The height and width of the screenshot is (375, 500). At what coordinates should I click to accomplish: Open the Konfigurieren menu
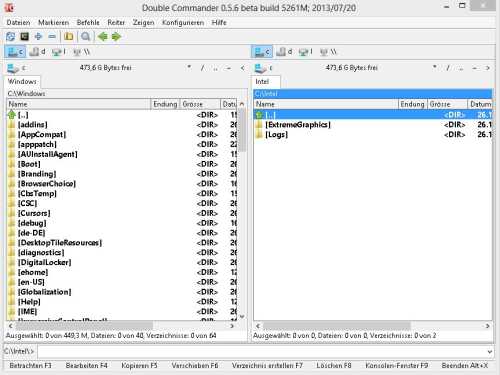[183, 22]
